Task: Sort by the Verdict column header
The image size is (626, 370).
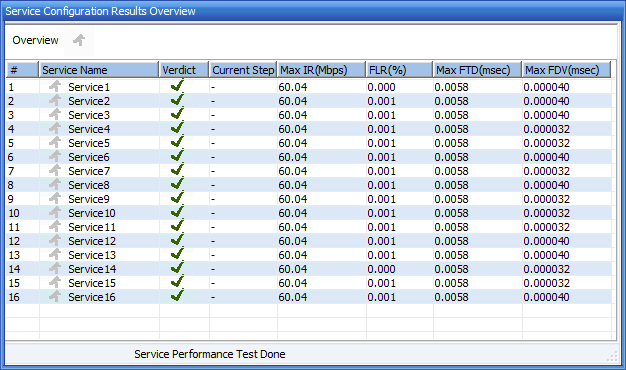Action: tap(184, 70)
